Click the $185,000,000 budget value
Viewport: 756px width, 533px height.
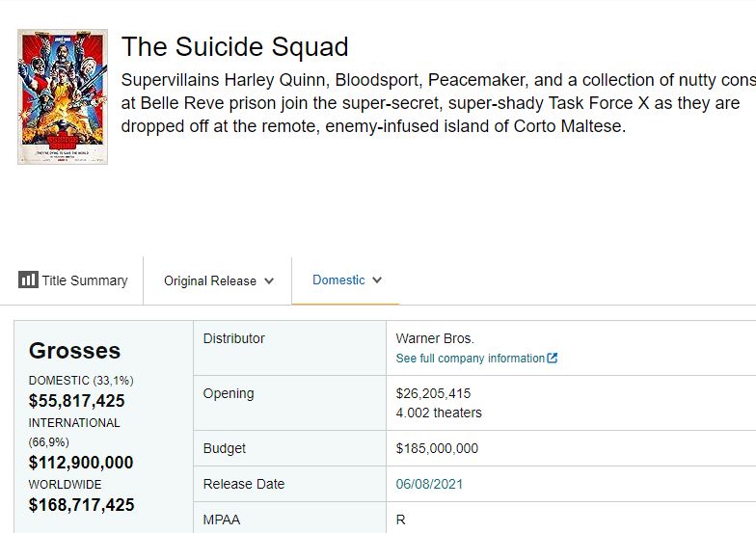click(437, 448)
